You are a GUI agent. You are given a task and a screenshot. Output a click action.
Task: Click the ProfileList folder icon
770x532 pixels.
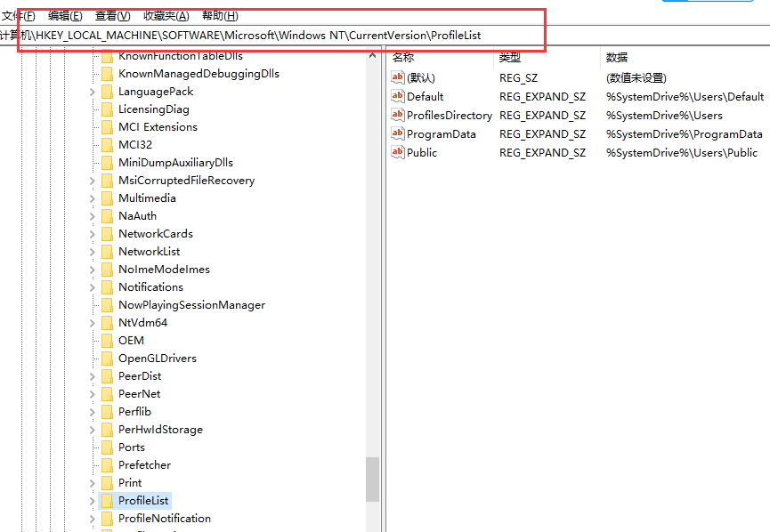pyautogui.click(x=105, y=500)
